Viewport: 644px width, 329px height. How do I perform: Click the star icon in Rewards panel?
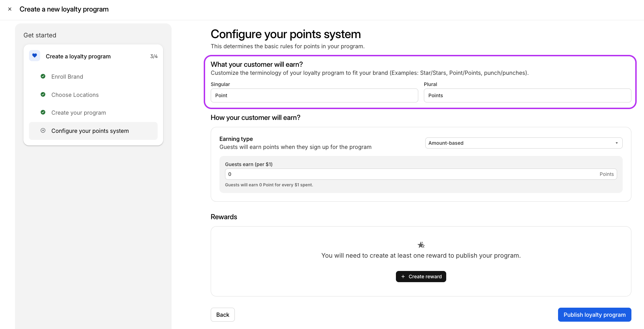point(421,245)
